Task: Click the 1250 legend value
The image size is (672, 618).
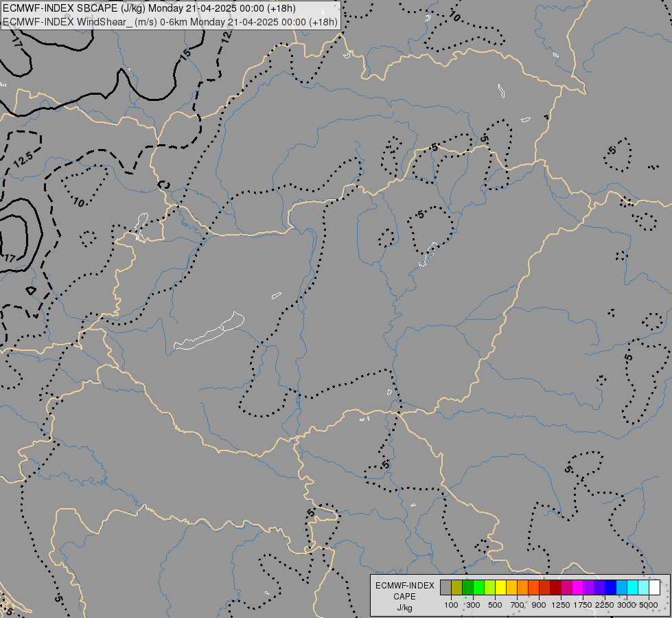Action: [x=561, y=605]
